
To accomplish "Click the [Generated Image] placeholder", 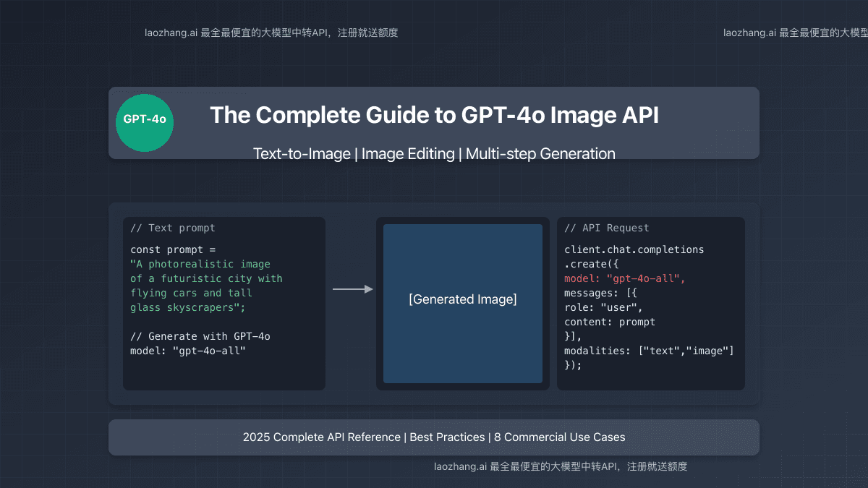I will pos(463,304).
